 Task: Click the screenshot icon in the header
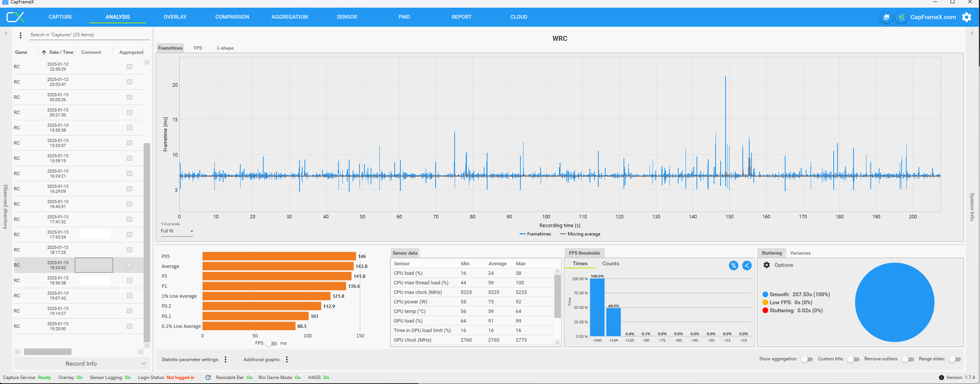[886, 17]
